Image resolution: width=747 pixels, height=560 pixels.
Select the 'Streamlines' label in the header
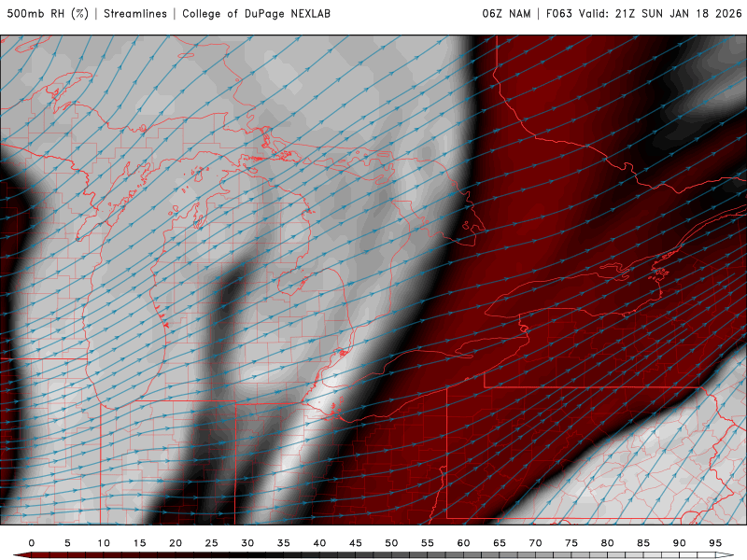(x=135, y=14)
